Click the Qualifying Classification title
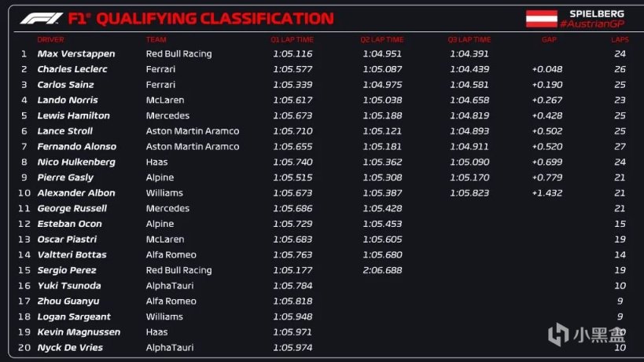644x362 pixels. click(201, 18)
